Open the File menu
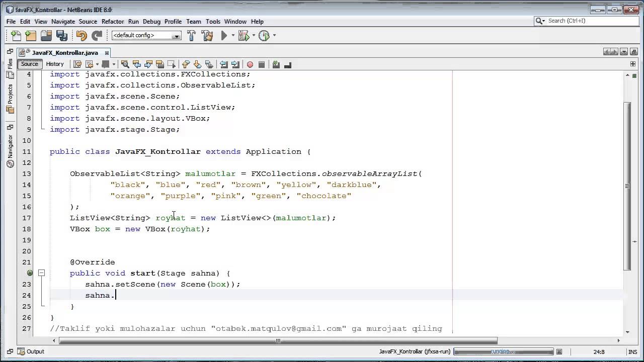The height and width of the screenshot is (362, 644). [11, 22]
